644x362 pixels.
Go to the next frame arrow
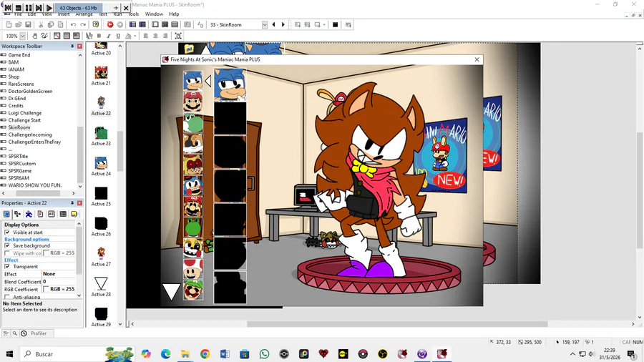[x=283, y=24]
